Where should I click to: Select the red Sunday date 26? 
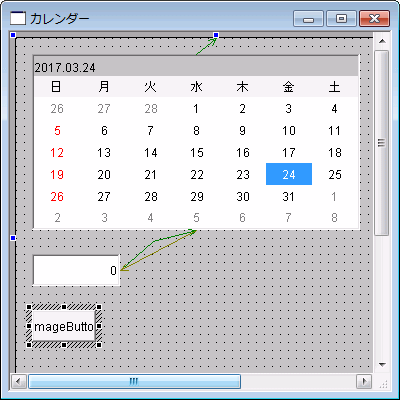[x=57, y=196]
